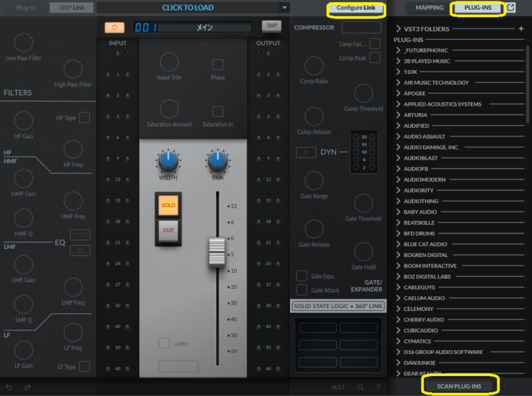Click the redo arrow icon

point(27,387)
